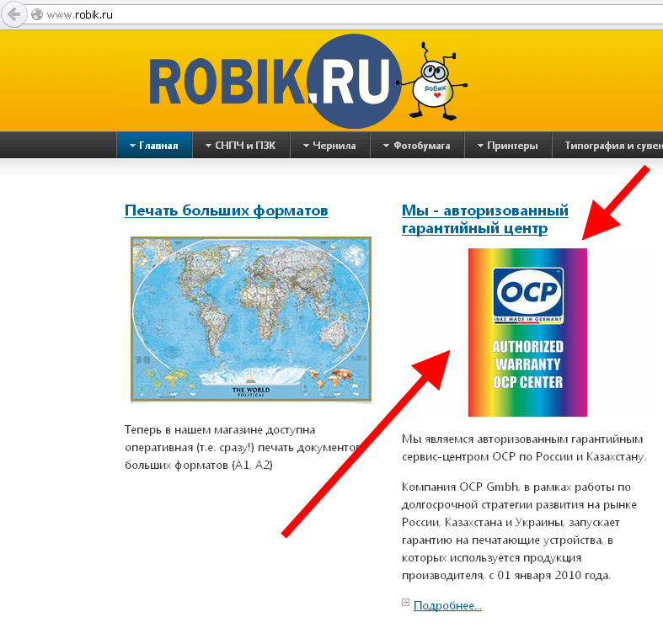
Task: Click the text about оперативная печать документов
Action: (243, 448)
